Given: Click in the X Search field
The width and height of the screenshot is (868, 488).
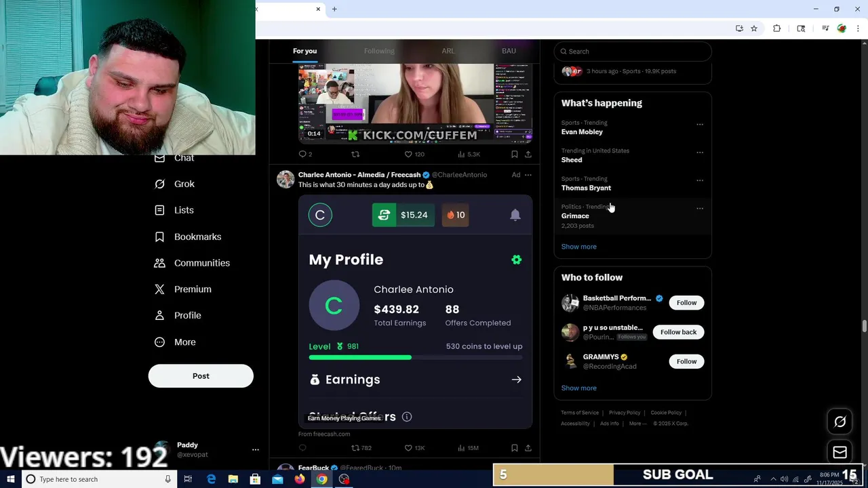Looking at the screenshot, I should coord(633,52).
